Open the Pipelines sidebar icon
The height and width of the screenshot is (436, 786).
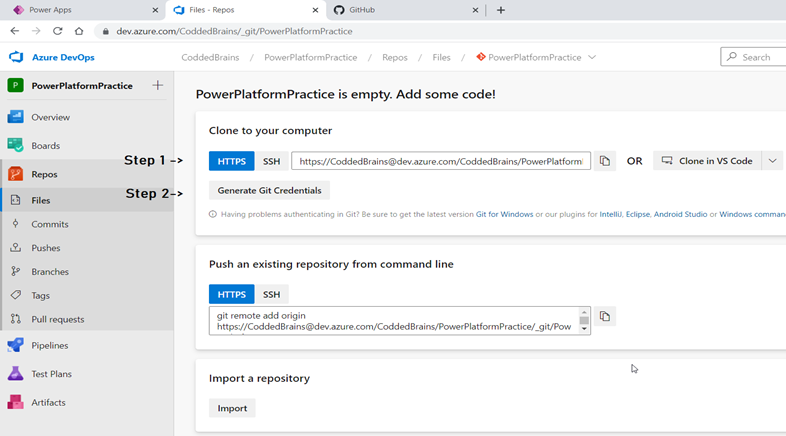[16, 345]
